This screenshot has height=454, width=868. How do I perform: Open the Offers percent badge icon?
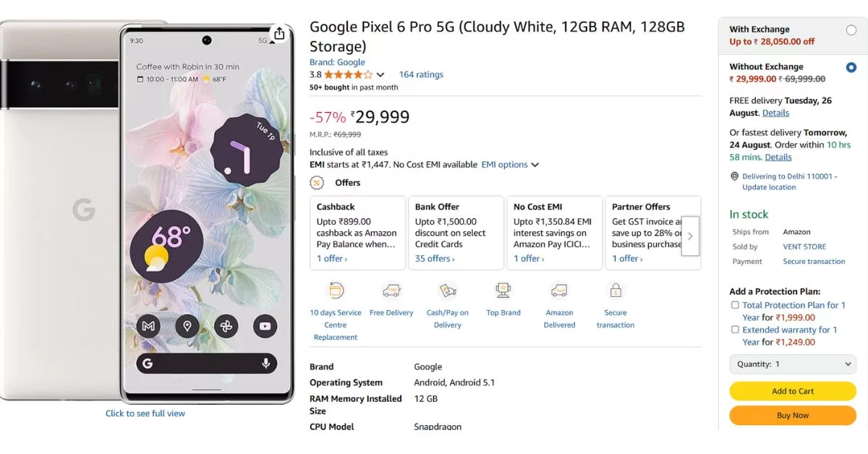click(x=317, y=183)
